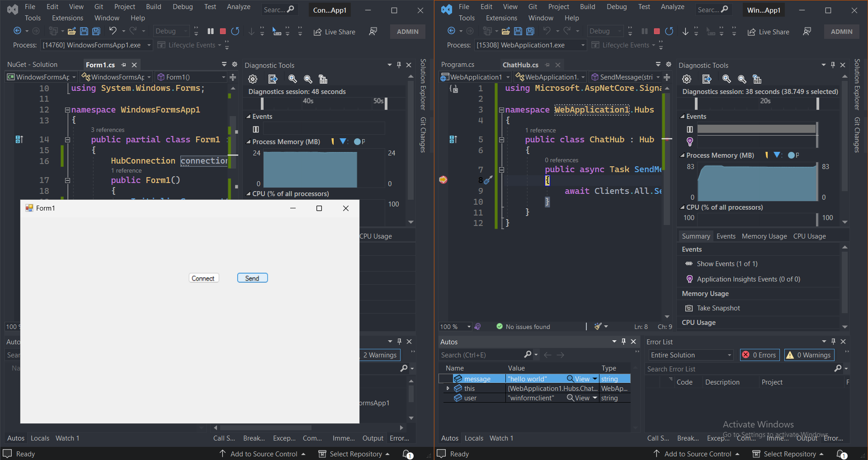Click Take Snapshot camera icon
This screenshot has width=868, height=460.
[x=689, y=308]
